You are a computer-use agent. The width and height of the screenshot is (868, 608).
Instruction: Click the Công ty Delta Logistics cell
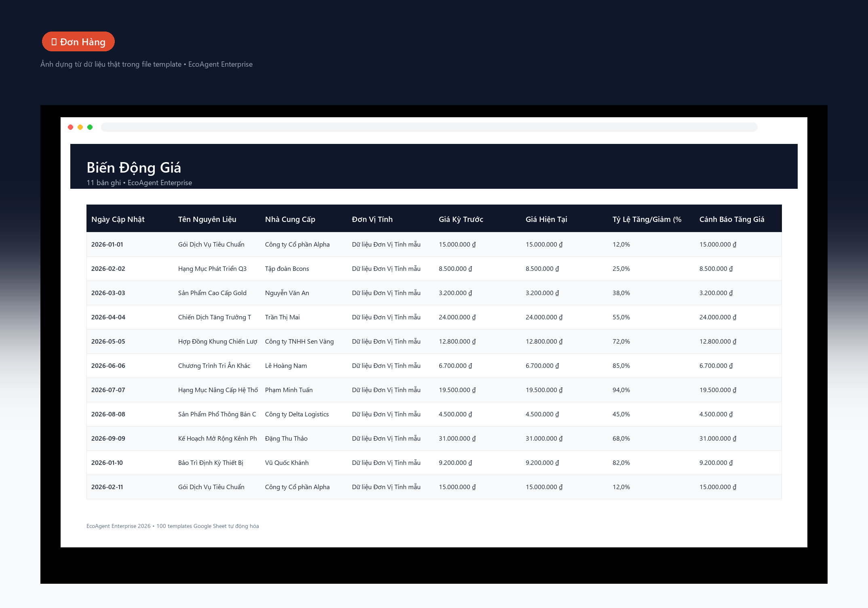click(297, 414)
